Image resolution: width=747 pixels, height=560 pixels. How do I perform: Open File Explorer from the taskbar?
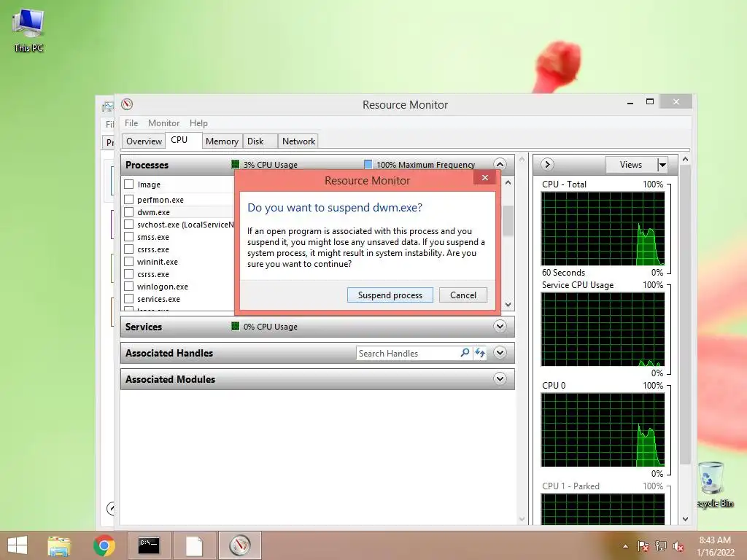coord(59,545)
